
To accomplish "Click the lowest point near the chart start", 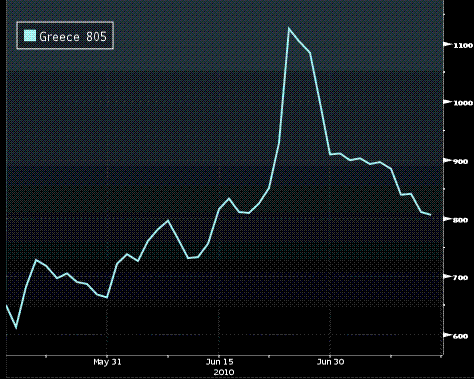I will pos(16,328).
